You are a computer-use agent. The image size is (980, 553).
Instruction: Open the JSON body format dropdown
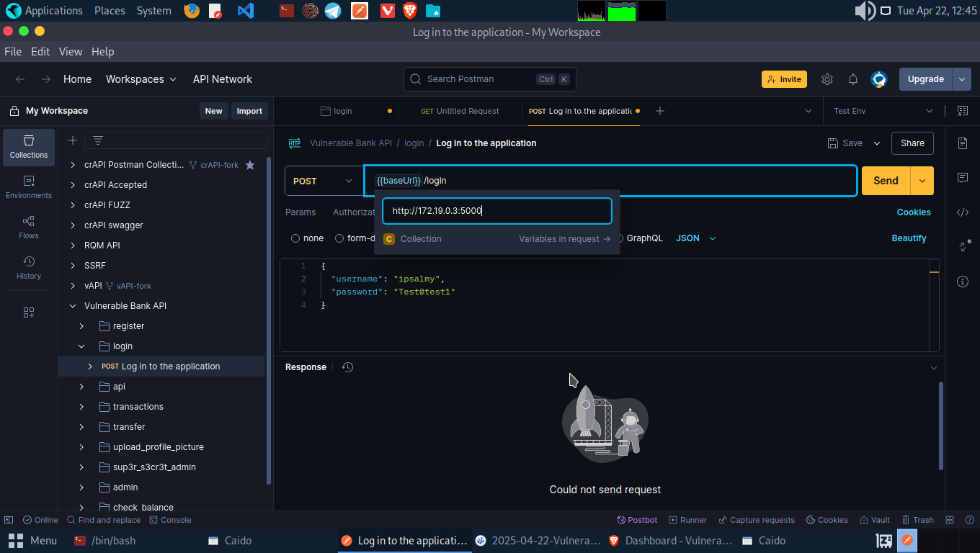point(696,238)
